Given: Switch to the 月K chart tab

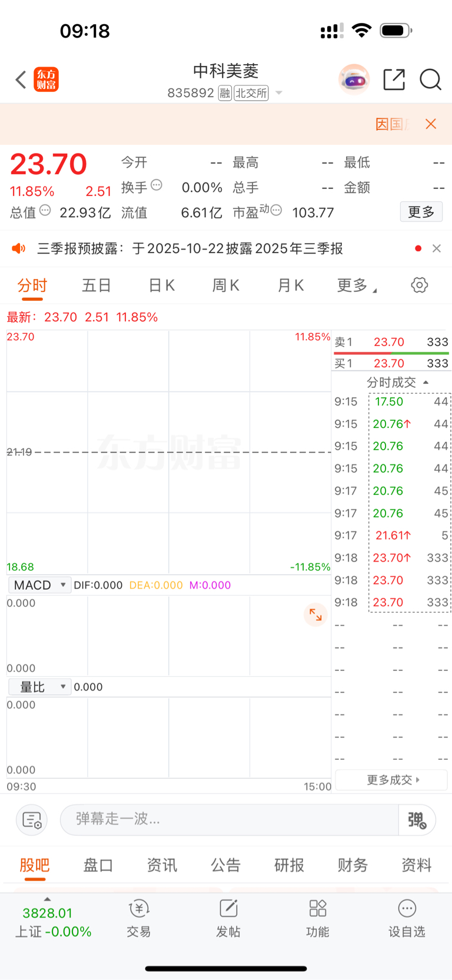Looking at the screenshot, I should 291,285.
